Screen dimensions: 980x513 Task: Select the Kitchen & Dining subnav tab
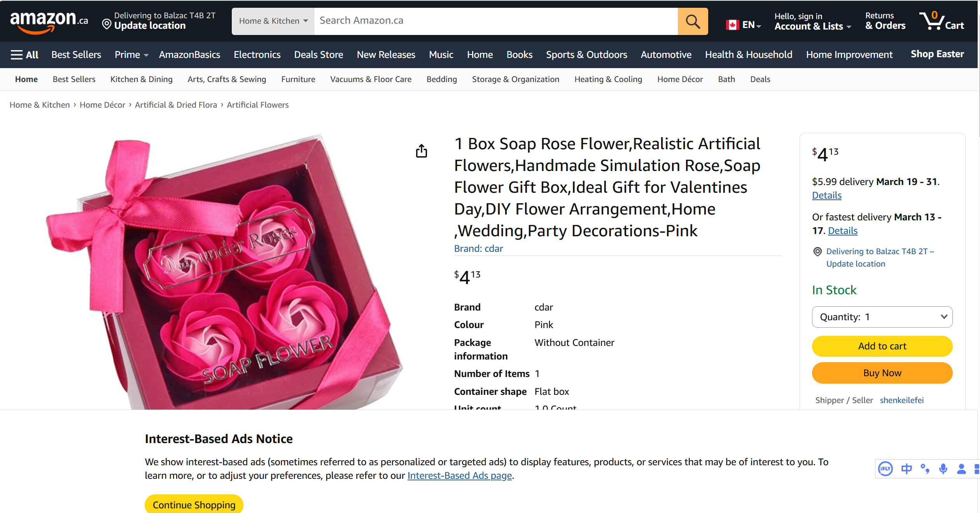pyautogui.click(x=141, y=79)
